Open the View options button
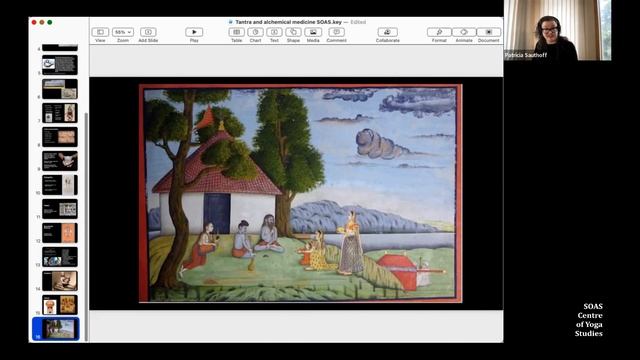The image size is (640, 360). click(x=100, y=32)
